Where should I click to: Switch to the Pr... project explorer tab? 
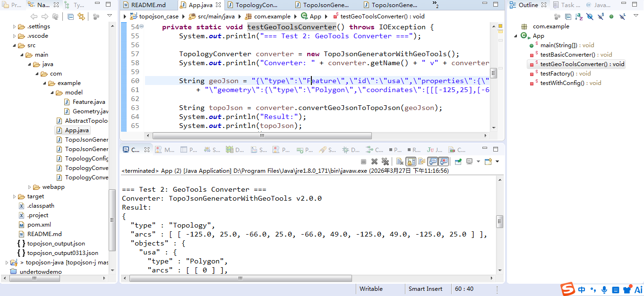click(12, 5)
